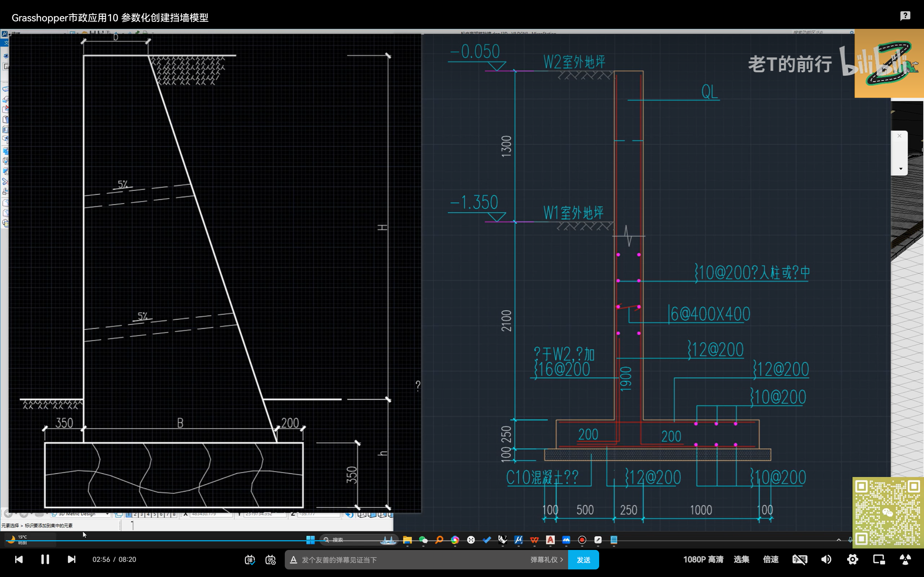
Task: Expand the dropdown arrow on side panel
Action: coord(901,169)
